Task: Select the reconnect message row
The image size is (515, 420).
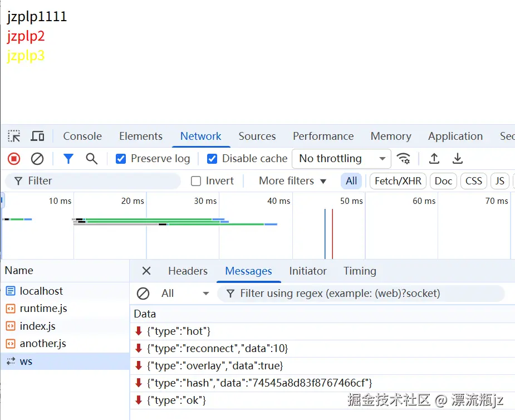Action: click(322, 349)
